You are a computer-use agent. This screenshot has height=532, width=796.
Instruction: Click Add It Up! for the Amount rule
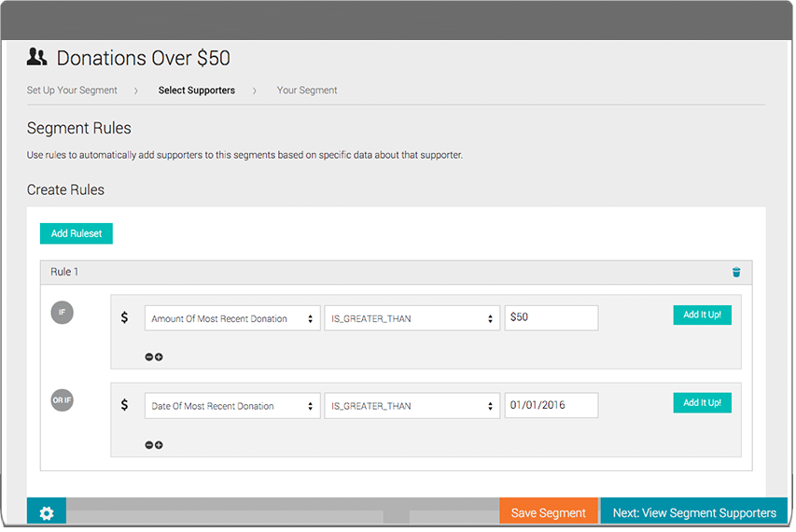click(x=702, y=315)
